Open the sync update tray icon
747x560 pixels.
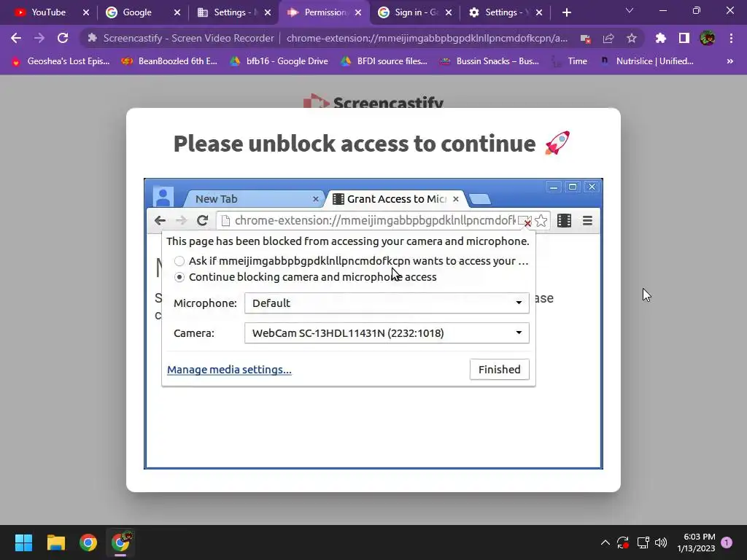pos(623,542)
